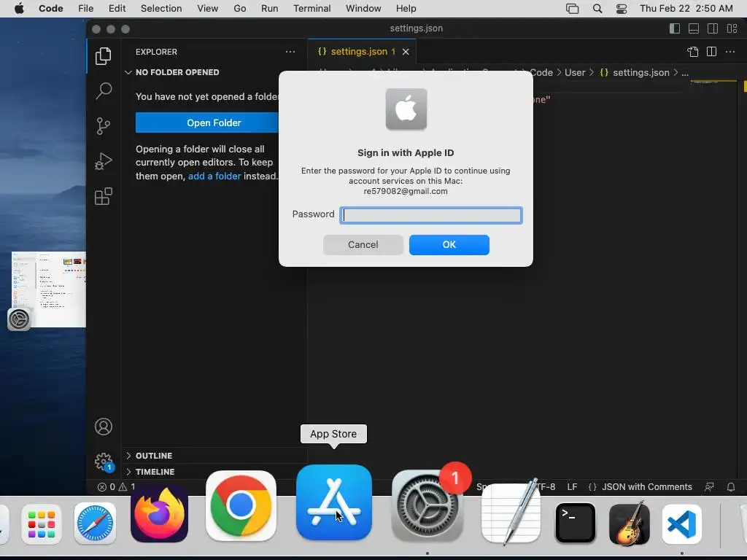The image size is (747, 560).
Task: Click Open Settings UI icon in editor
Action: [x=693, y=52]
